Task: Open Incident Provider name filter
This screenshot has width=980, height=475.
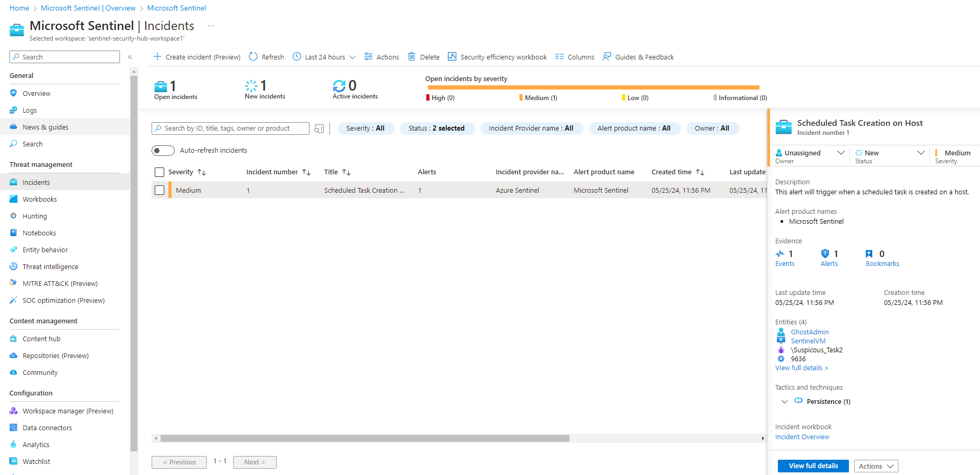Action: click(x=531, y=128)
